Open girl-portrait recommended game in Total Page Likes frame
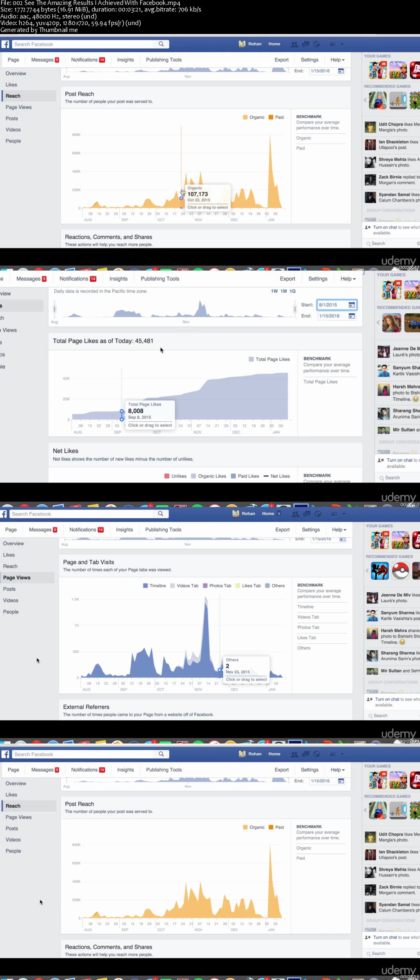 392,322
